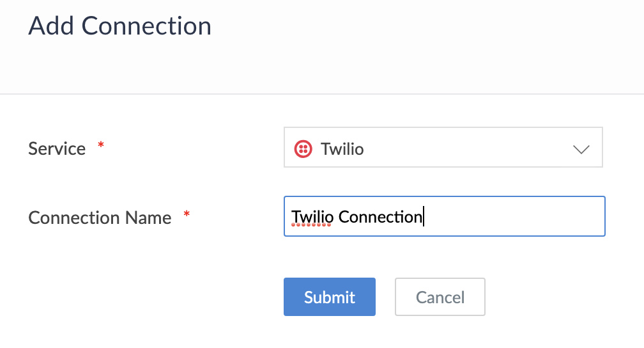Click the word "Connection" inside name input
Image resolution: width=644 pixels, height=348 pixels.
(380, 217)
